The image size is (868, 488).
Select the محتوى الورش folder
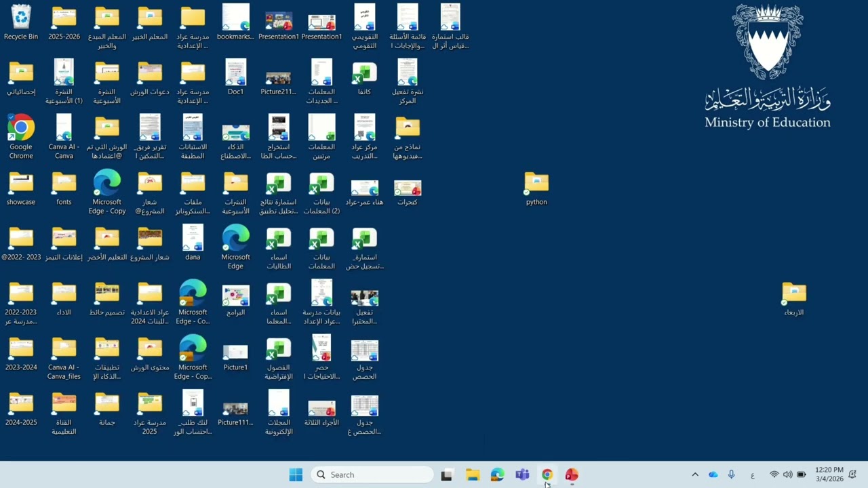[150, 353]
